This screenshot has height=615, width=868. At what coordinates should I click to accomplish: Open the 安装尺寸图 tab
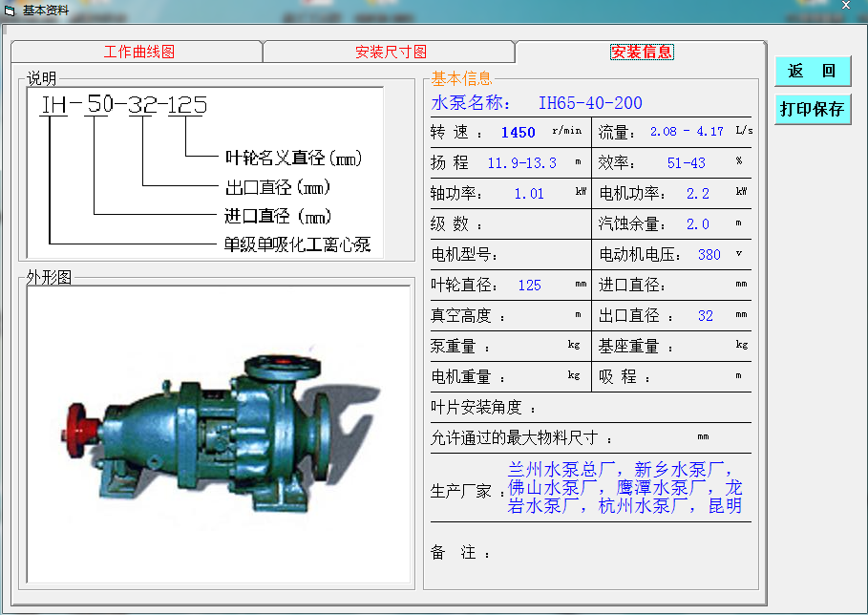click(x=390, y=52)
